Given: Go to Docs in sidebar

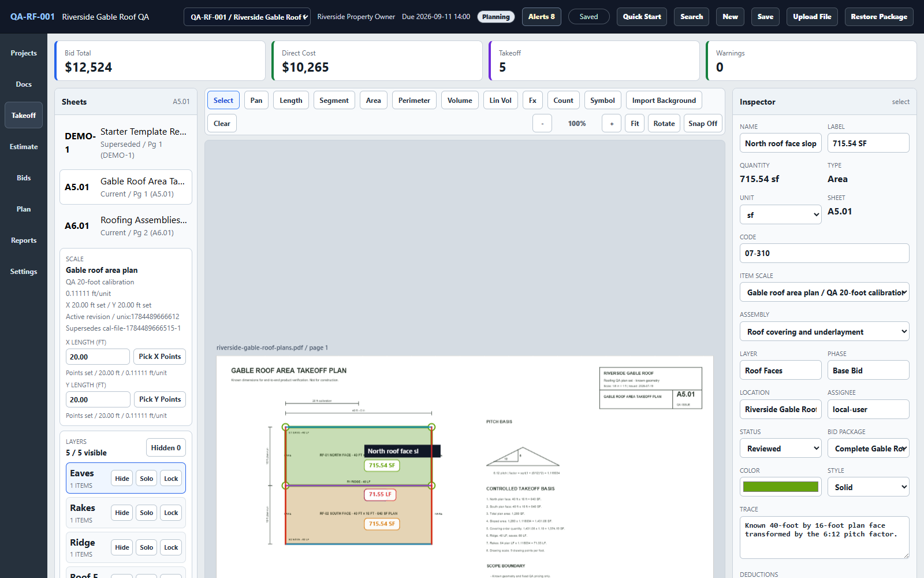Looking at the screenshot, I should [24, 84].
